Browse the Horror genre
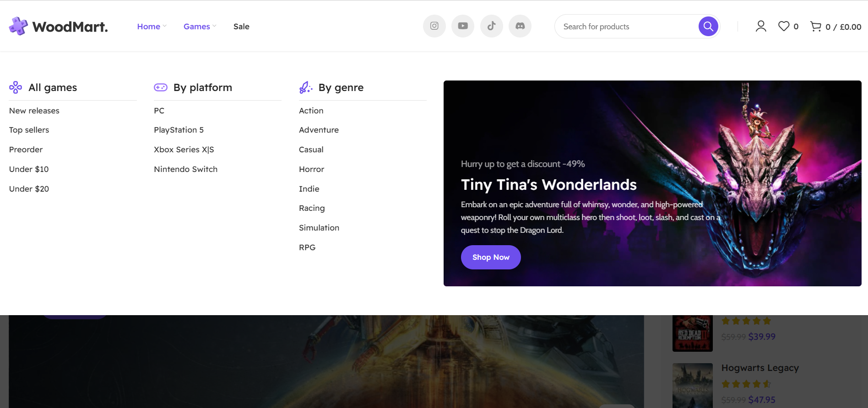 pos(311,169)
